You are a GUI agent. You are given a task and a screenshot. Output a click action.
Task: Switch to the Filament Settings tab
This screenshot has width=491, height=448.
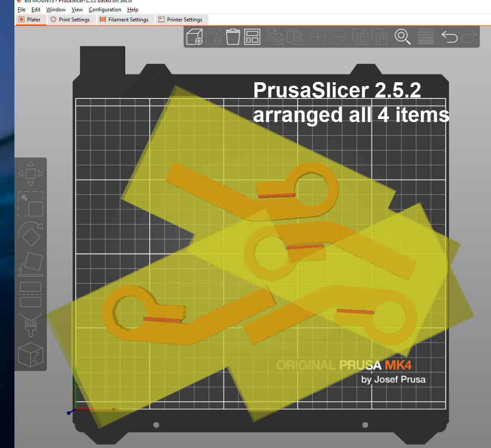click(126, 19)
